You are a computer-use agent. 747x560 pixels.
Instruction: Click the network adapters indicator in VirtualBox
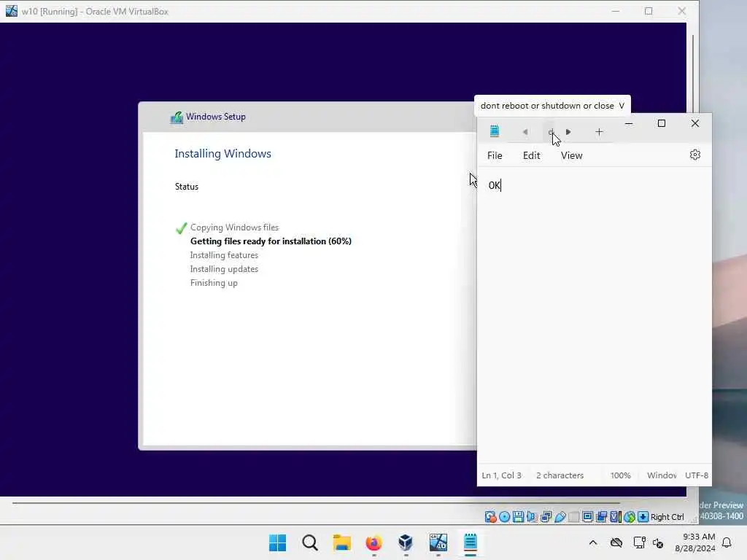pyautogui.click(x=546, y=517)
